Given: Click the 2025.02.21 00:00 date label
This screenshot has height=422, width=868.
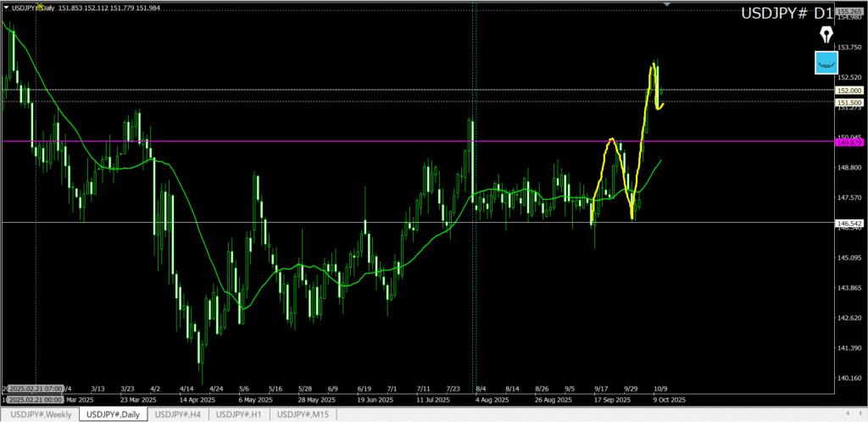Looking at the screenshot, I should [35, 399].
